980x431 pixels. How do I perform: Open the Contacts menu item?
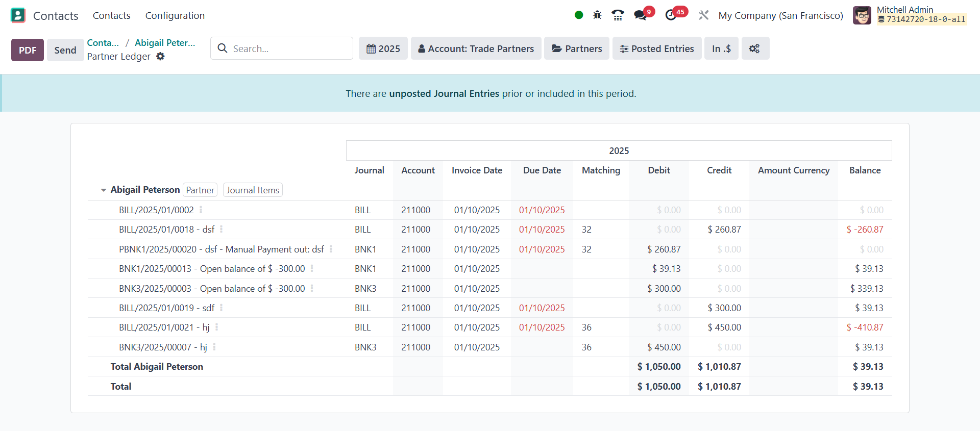coord(111,15)
